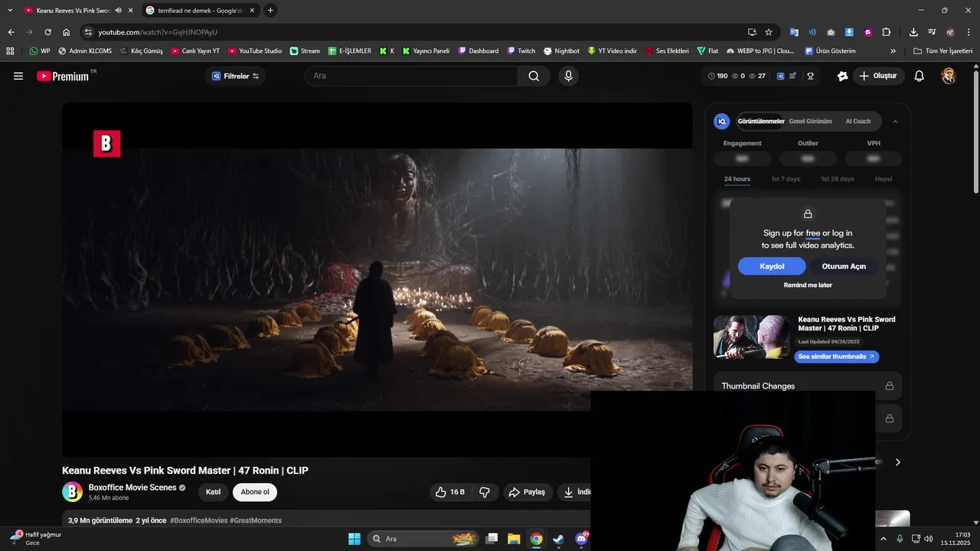The width and height of the screenshot is (980, 551).
Task: Open the vidIQ trophy icon
Action: (810, 76)
